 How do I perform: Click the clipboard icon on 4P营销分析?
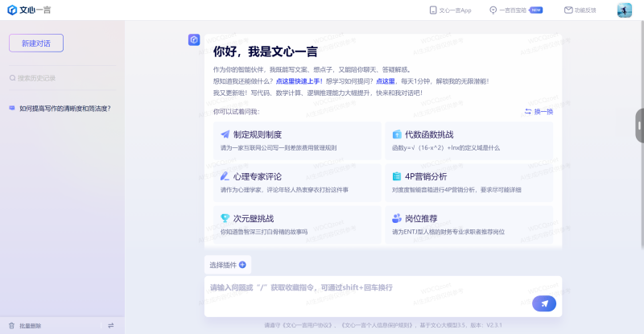tap(397, 176)
